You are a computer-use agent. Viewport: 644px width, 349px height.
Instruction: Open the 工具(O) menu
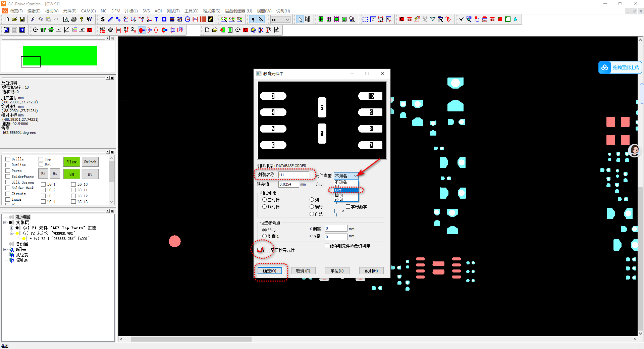(192, 11)
